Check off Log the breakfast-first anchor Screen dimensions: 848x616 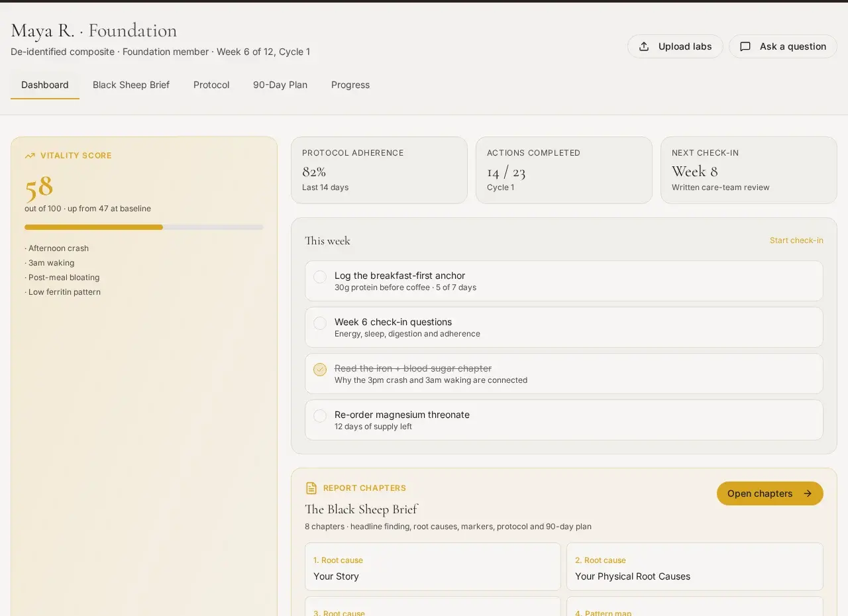(320, 277)
